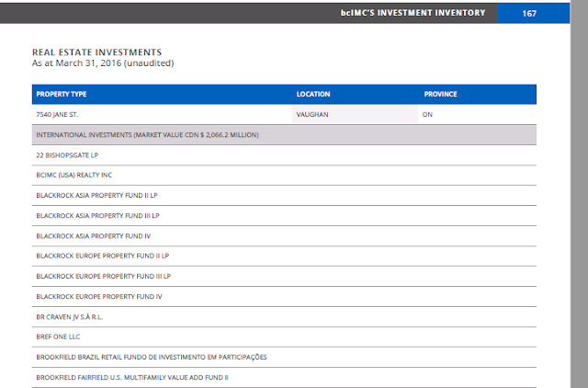Select BLACKROCK ASIA PROPERTY FUND III LP
Viewport: 588px width, 388px height.
point(284,215)
